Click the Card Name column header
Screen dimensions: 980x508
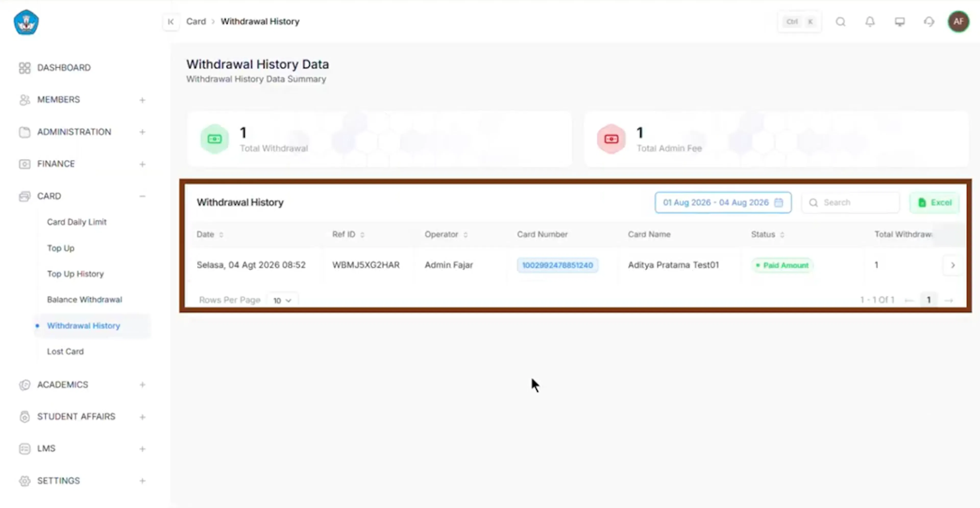(x=649, y=234)
